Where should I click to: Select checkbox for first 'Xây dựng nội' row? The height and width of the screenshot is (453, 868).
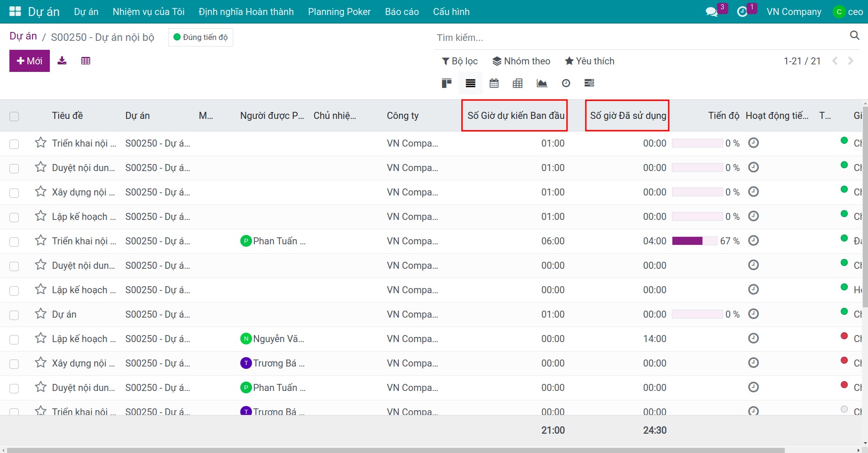point(14,193)
